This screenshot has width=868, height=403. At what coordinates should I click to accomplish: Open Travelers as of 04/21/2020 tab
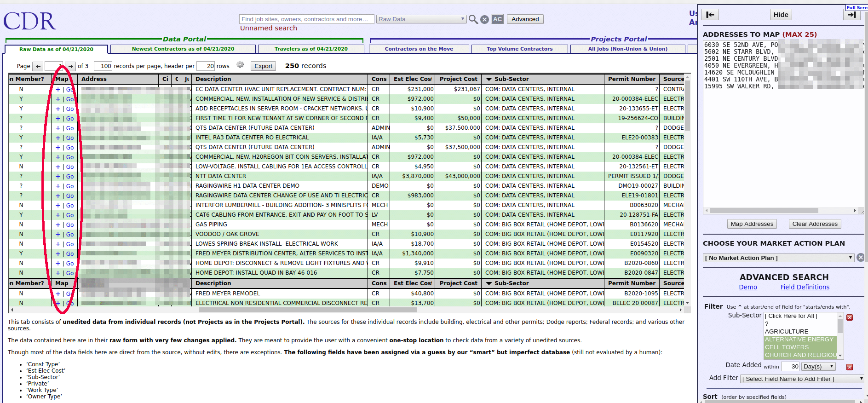point(311,49)
